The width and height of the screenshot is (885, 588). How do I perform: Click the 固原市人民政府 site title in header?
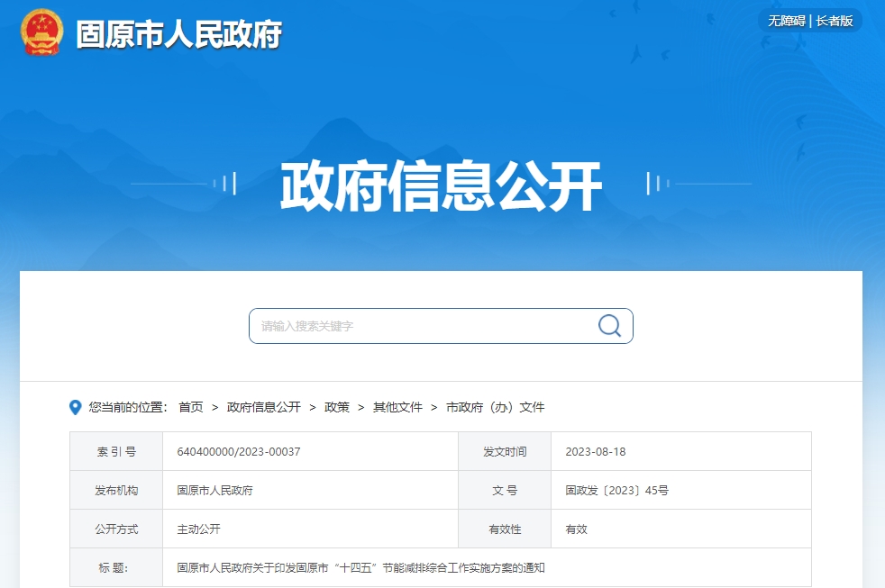[x=178, y=34]
